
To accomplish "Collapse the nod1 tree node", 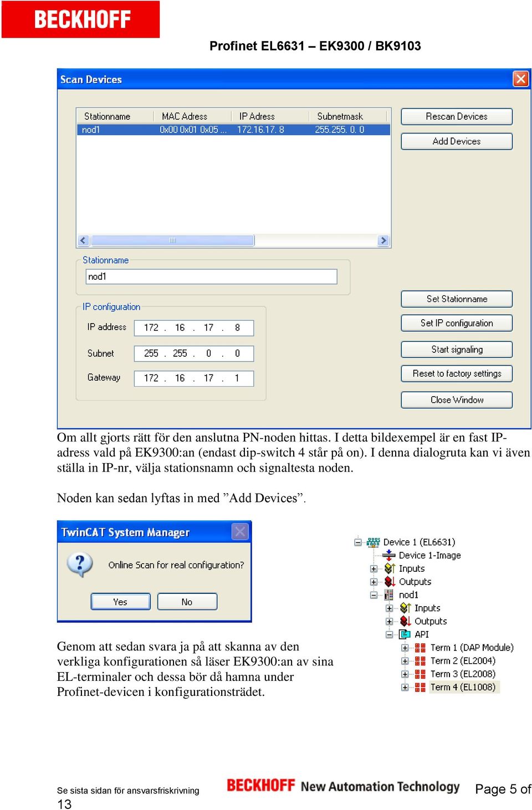I will click(374, 595).
